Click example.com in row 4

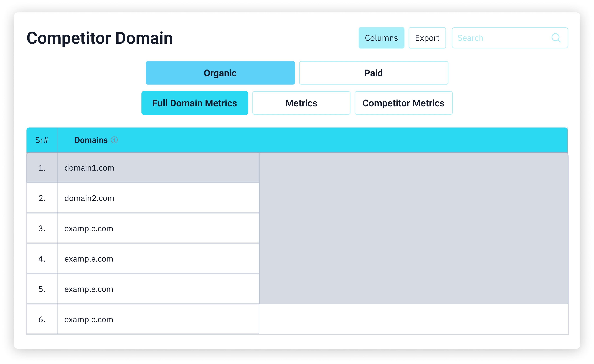[89, 259]
